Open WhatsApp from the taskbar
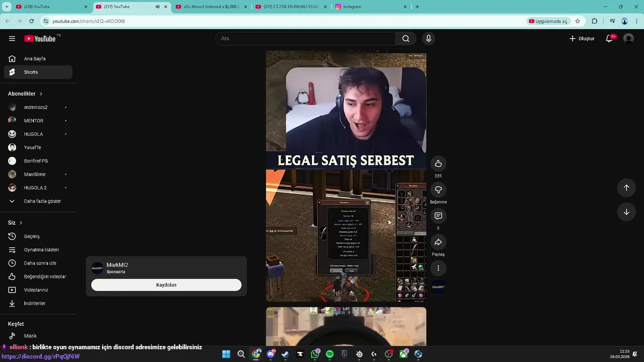The height and width of the screenshot is (362, 644). click(x=315, y=354)
